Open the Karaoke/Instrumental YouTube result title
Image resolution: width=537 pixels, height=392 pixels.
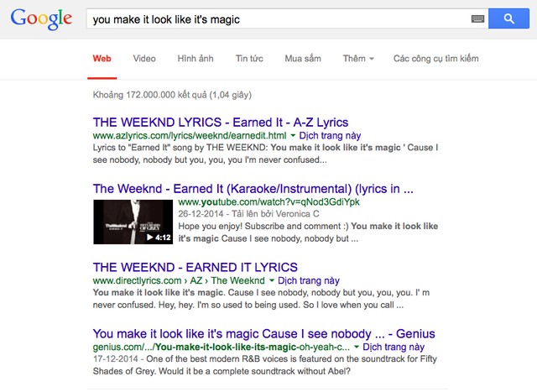coord(253,189)
